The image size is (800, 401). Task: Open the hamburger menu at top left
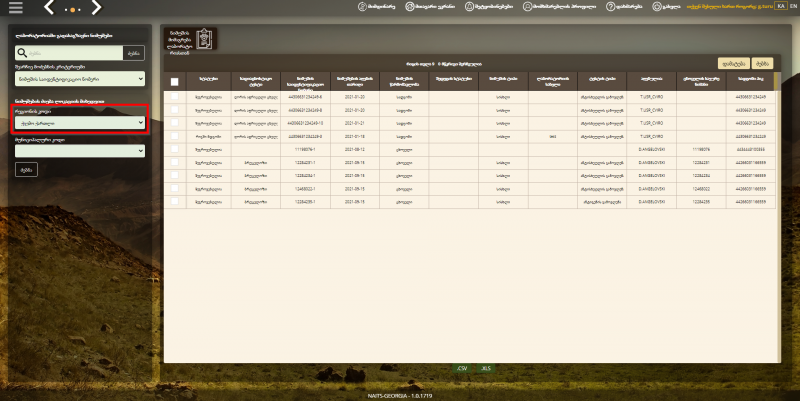click(x=16, y=8)
